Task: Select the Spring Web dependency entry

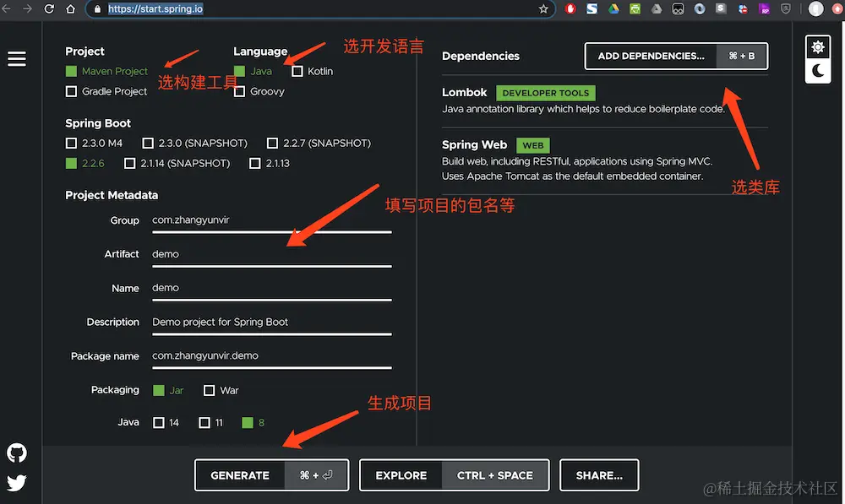Action: click(x=605, y=160)
